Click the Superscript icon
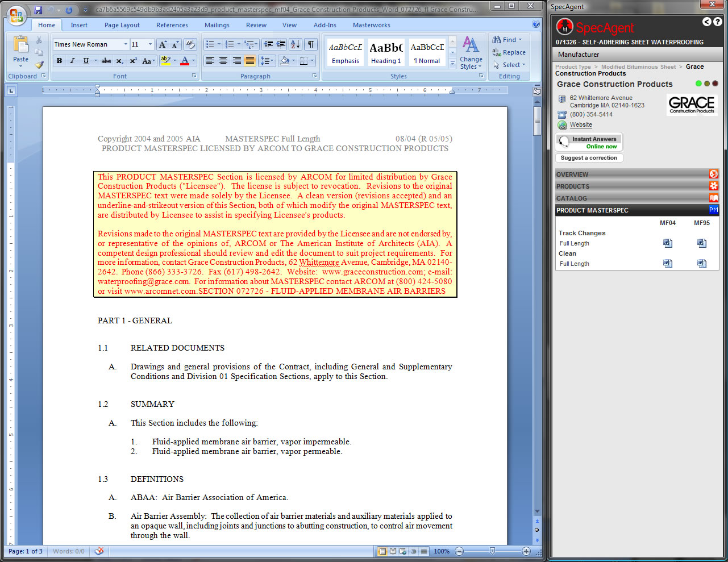 [x=133, y=61]
